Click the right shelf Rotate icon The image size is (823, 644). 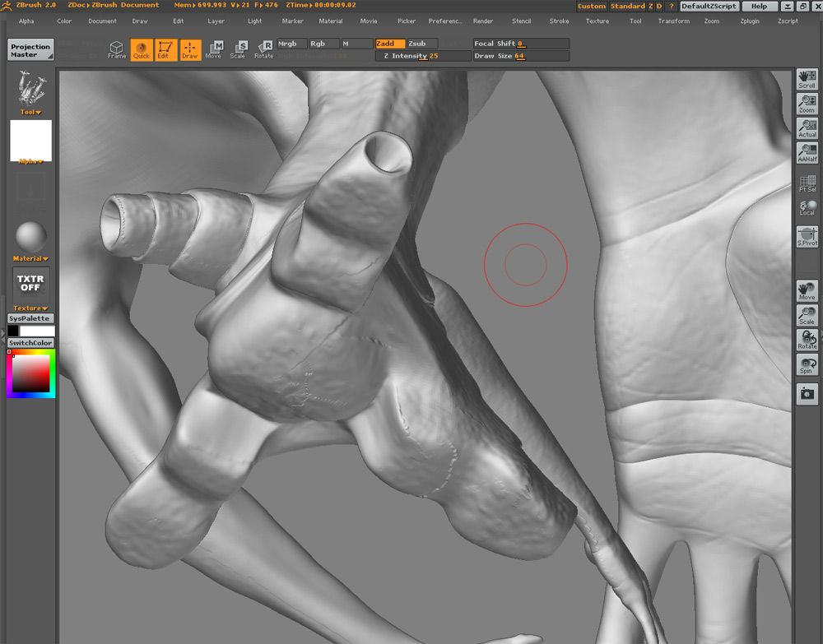pyautogui.click(x=807, y=340)
